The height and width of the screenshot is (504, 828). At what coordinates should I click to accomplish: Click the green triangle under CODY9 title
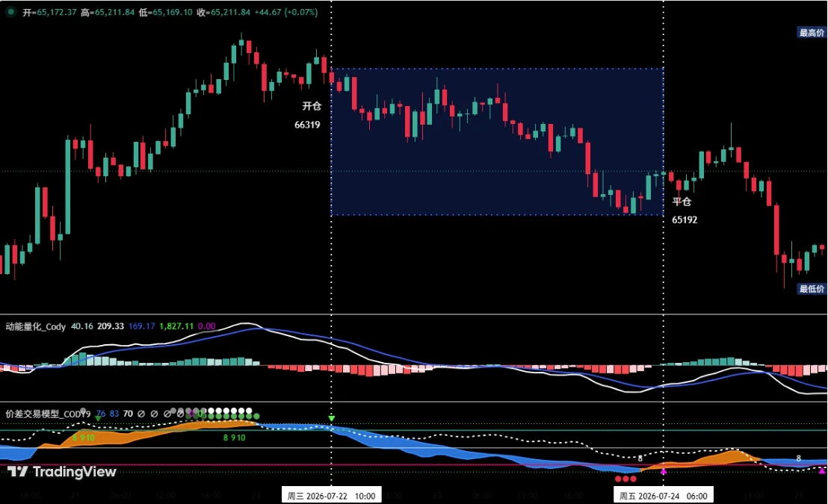(98, 418)
